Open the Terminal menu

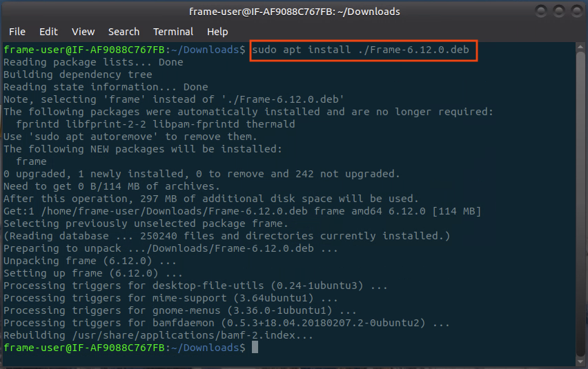pyautogui.click(x=173, y=32)
